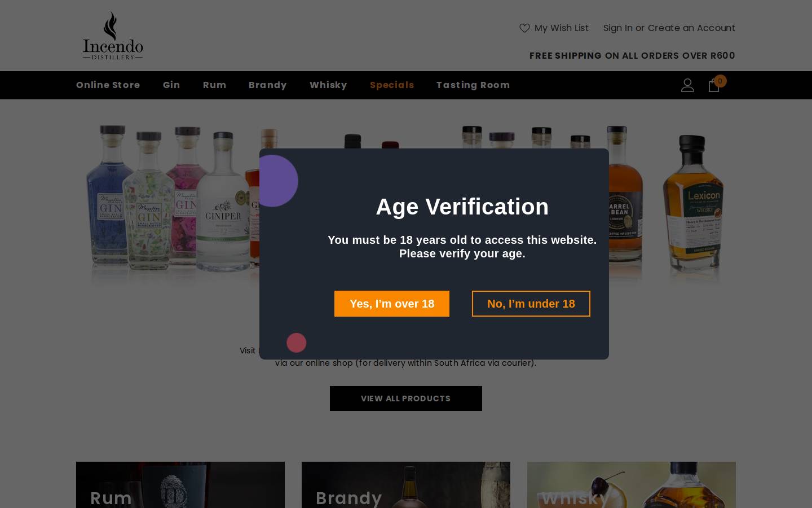Viewport: 812px width, 508px height.
Task: Click the Incendo Distillery logo
Action: [113, 35]
